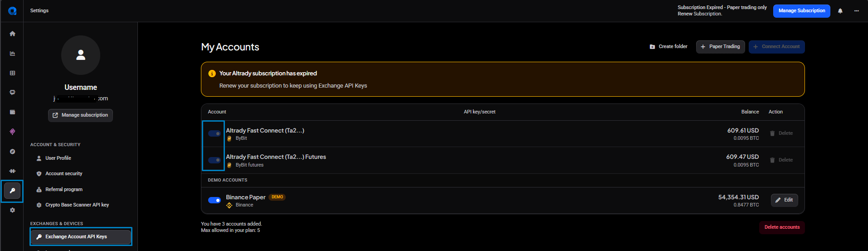Click the API key/secret column header
The height and width of the screenshot is (251, 868).
click(479, 112)
